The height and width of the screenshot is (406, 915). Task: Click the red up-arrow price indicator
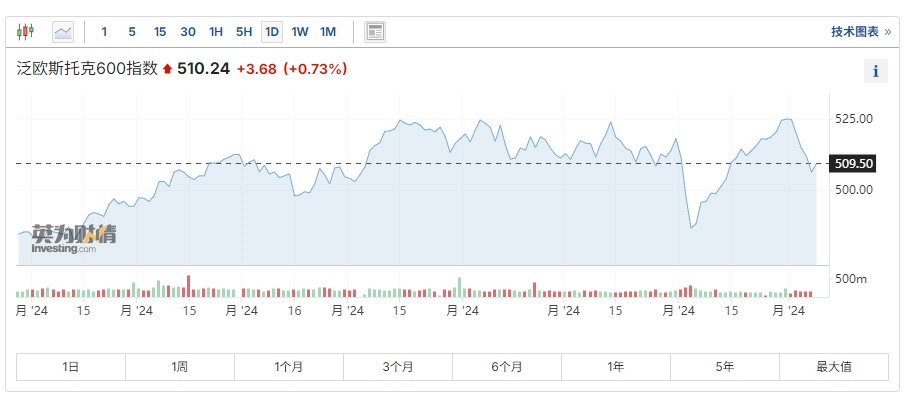(x=167, y=69)
